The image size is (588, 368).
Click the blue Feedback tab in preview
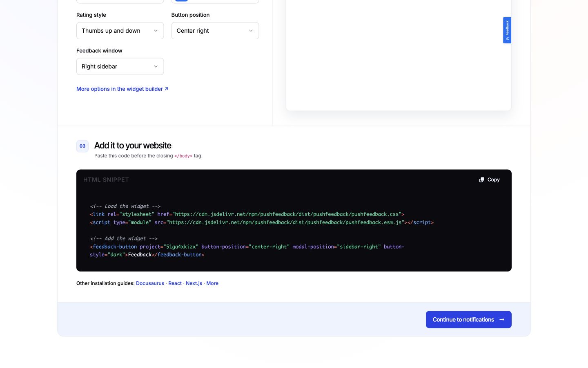coord(507,30)
